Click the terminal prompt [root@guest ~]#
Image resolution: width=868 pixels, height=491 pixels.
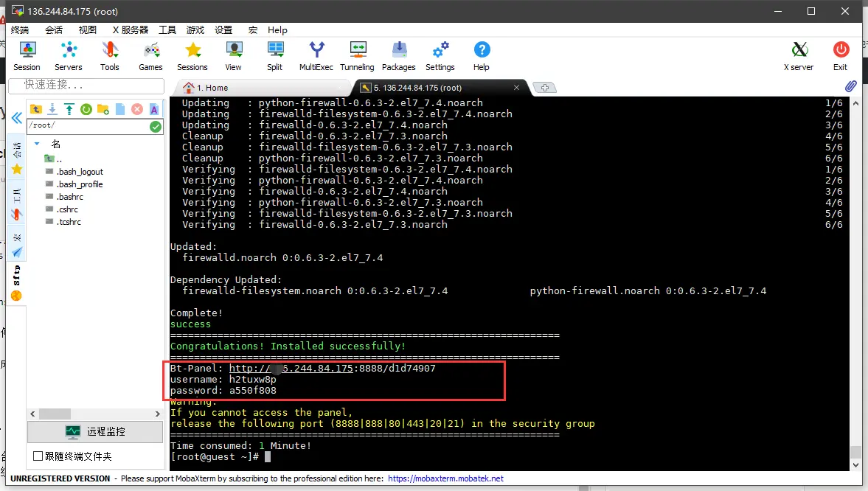215,456
